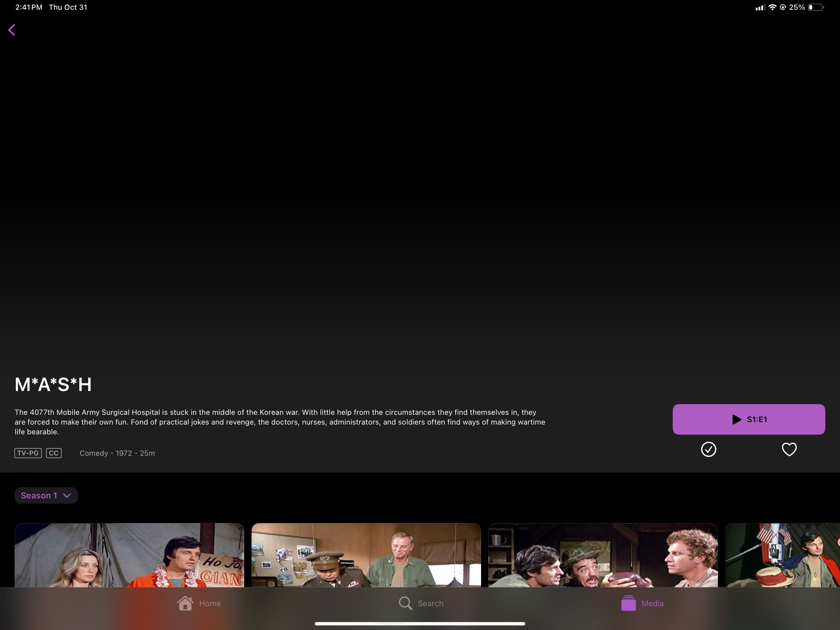Toggle the favorite heart icon

click(x=789, y=449)
